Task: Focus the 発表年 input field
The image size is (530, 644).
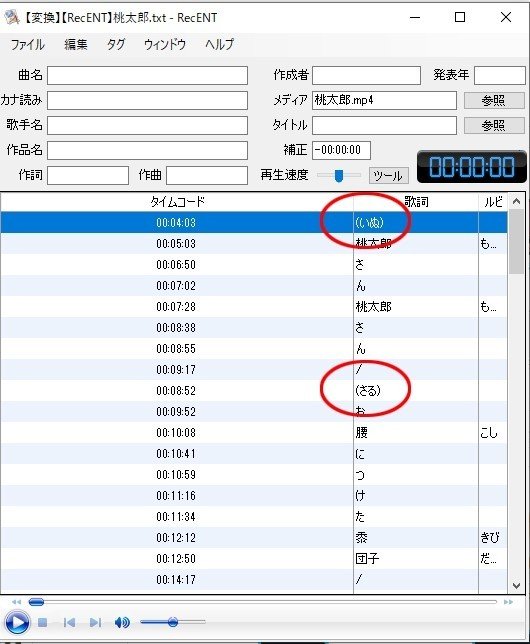Action: 500,76
